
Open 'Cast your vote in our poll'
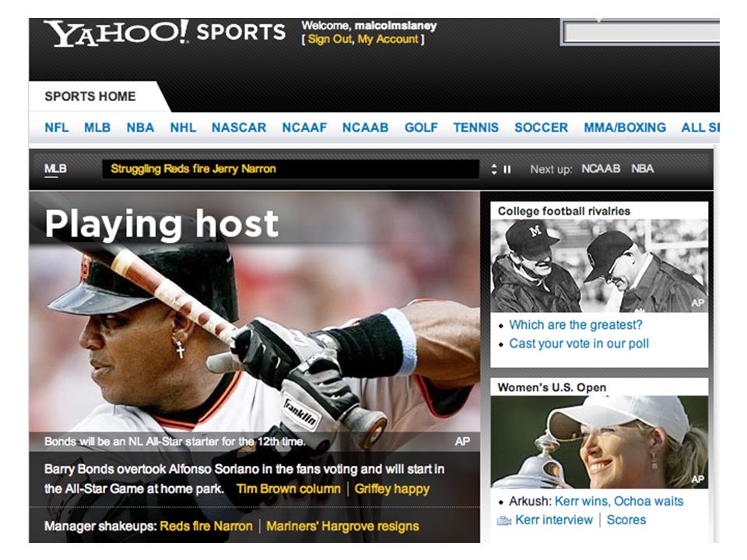click(x=579, y=343)
